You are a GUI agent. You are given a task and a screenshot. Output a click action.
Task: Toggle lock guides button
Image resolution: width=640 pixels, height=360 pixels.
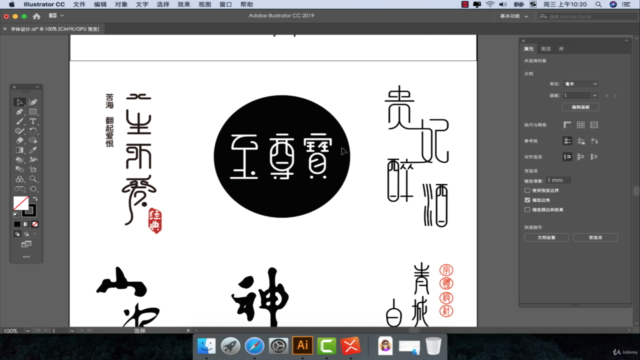click(581, 141)
